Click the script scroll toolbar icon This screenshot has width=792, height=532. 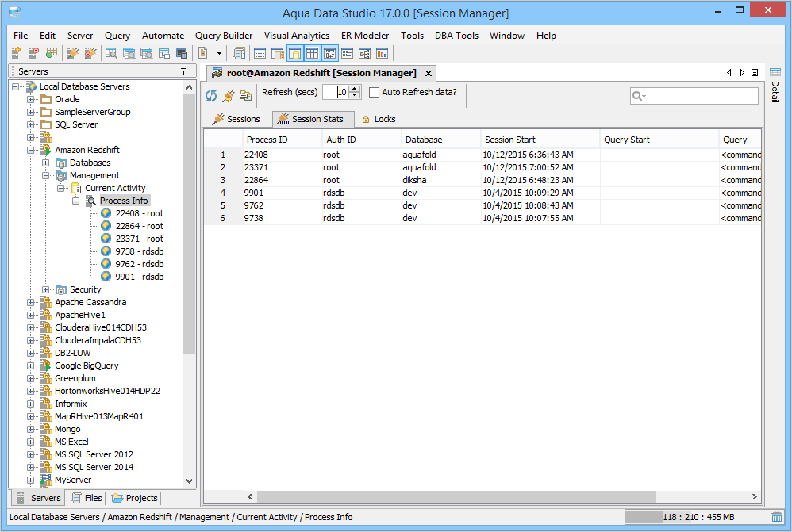point(238,53)
